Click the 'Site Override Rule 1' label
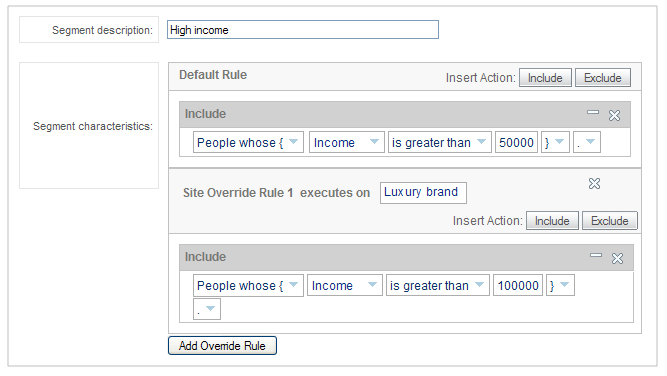Viewport: 667px width, 376px height. (238, 193)
